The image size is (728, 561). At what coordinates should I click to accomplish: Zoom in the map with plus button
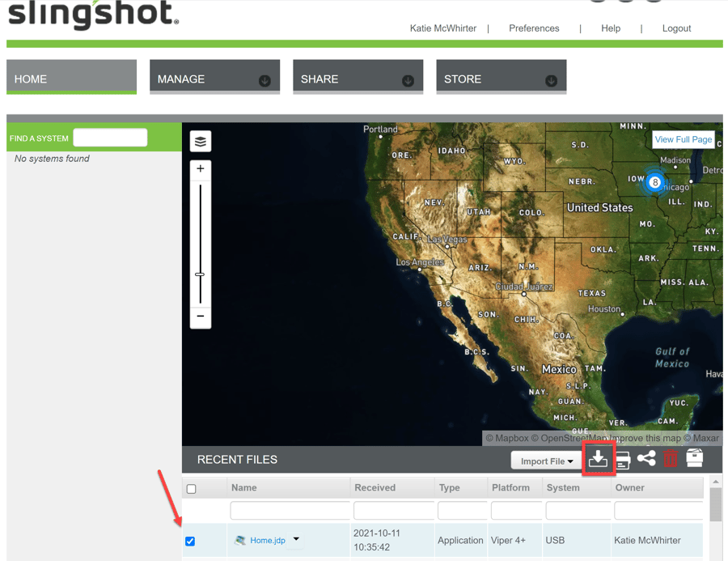[201, 169]
